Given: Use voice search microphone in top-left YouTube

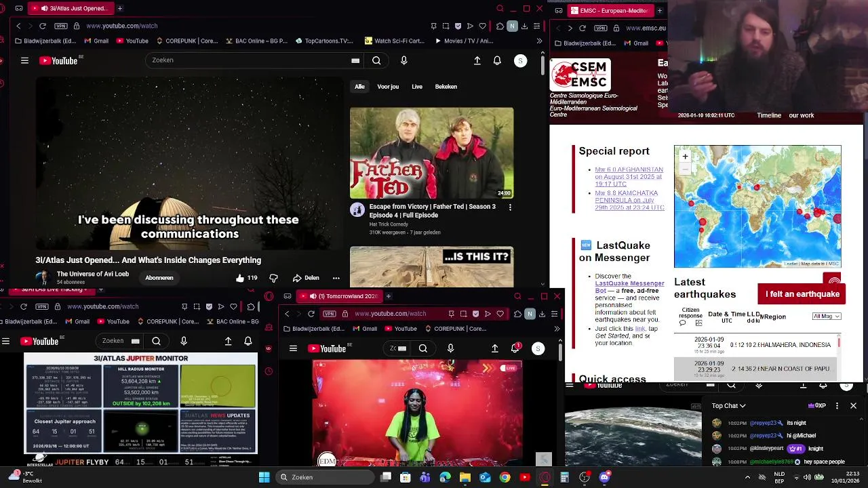Looking at the screenshot, I should 403,60.
